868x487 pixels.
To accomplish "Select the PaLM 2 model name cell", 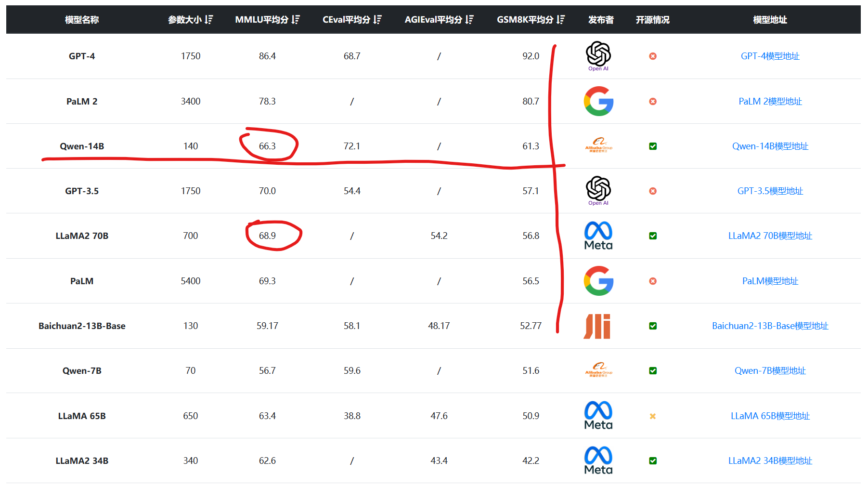I will pos(82,101).
